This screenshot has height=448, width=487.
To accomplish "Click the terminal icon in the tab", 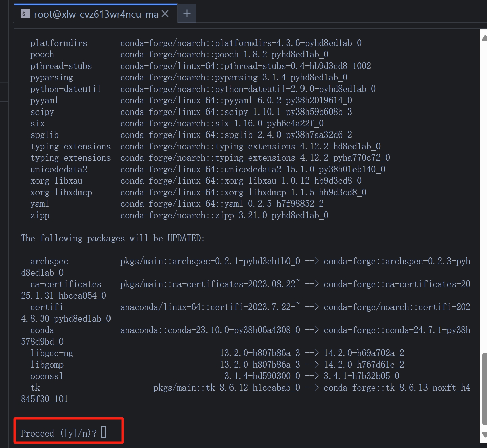I will [25, 14].
